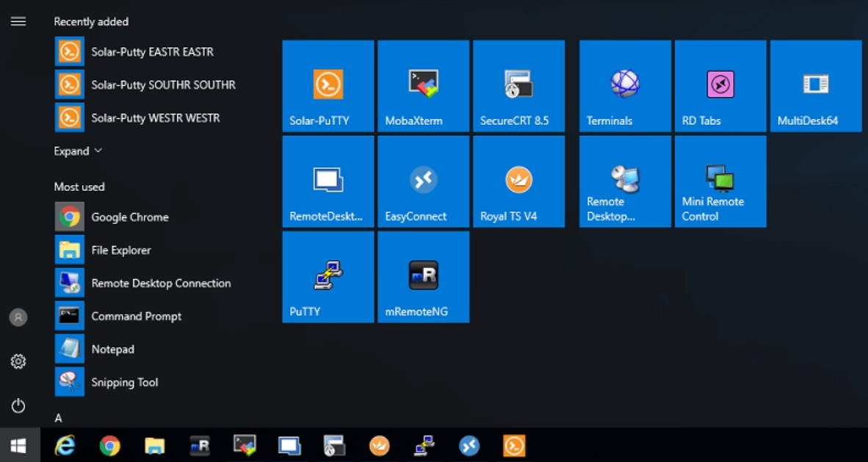868x462 pixels.
Task: Click the Solar-PuTTY icon on the taskbar
Action: (x=514, y=445)
